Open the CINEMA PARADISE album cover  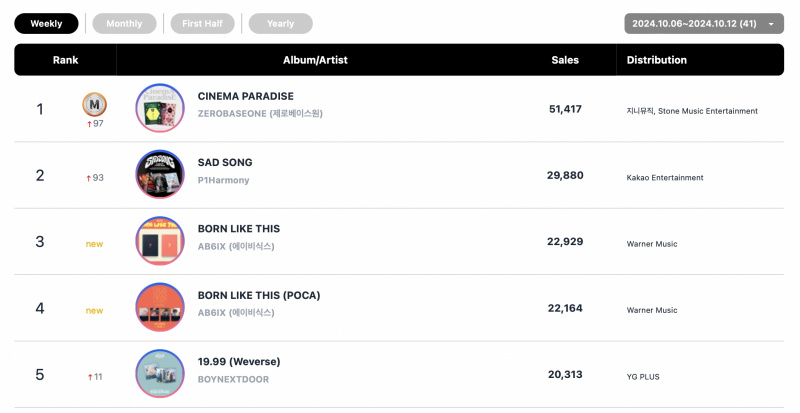[x=160, y=108]
